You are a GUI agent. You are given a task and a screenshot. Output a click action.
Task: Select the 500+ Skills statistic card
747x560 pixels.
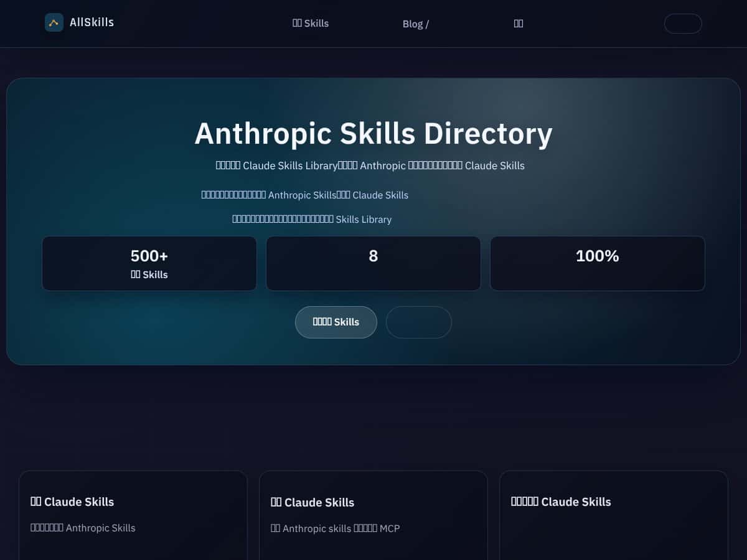(x=149, y=263)
